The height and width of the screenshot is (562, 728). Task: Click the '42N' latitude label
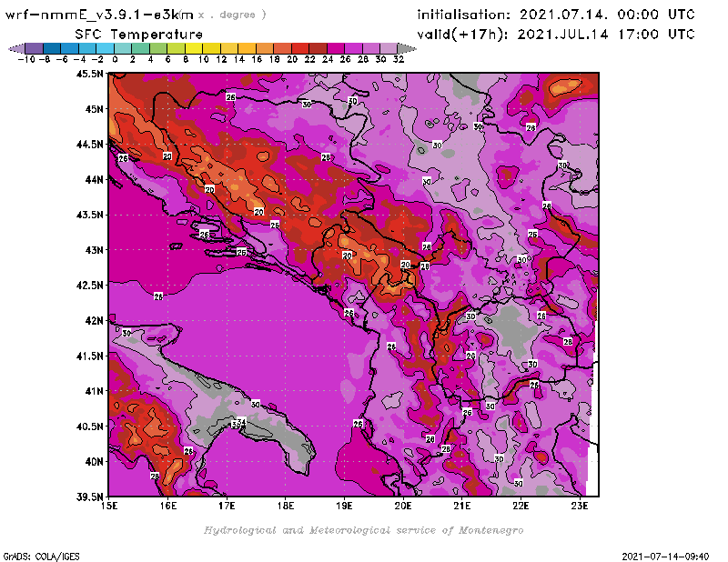pos(94,321)
